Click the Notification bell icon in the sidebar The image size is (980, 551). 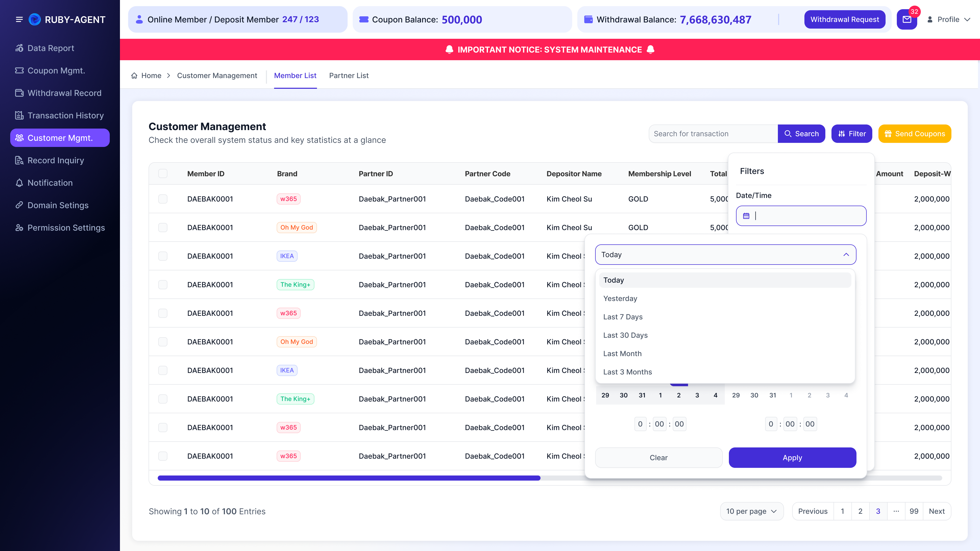(19, 183)
